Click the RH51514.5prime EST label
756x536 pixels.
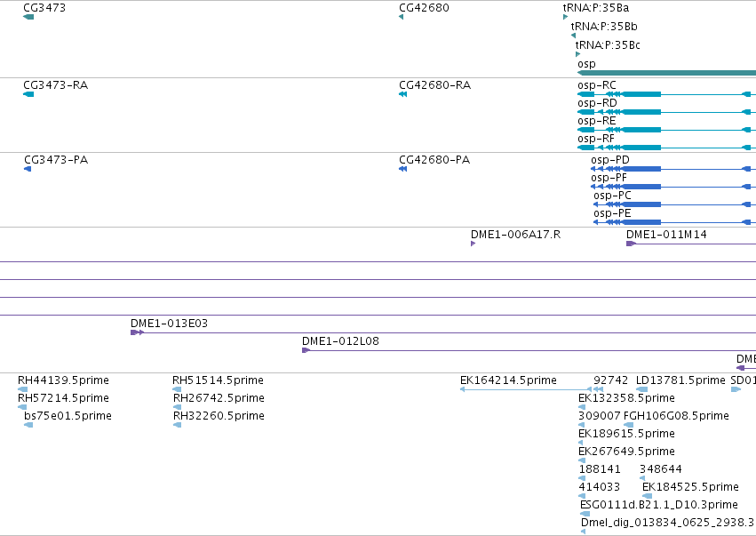point(218,380)
